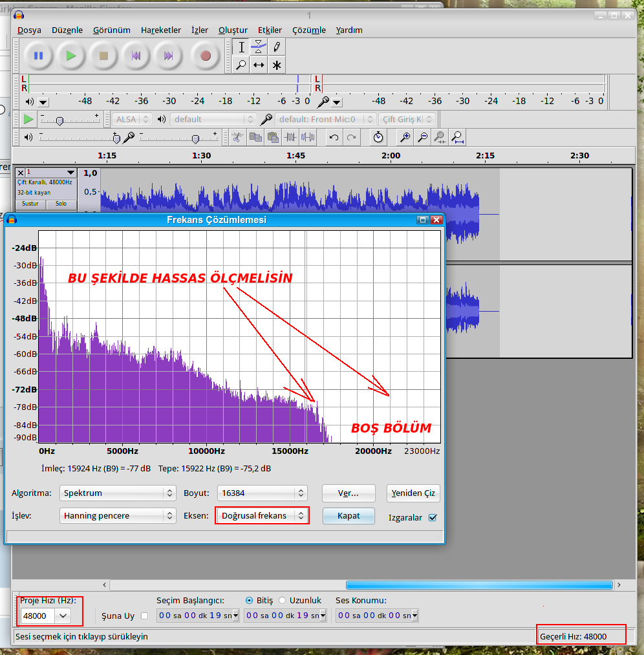This screenshot has height=655, width=644.
Task: Click the Multi-tool asterisk icon
Action: click(x=277, y=65)
